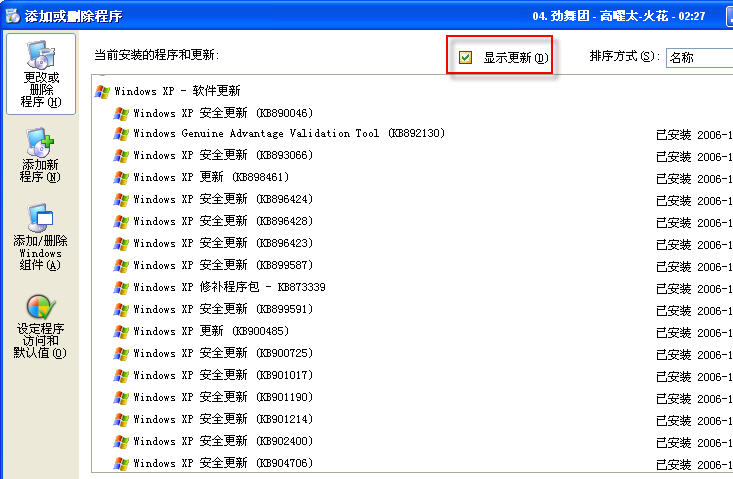Select Windows XP 更新 (KB900485) entry
733x479 pixels.
point(211,331)
